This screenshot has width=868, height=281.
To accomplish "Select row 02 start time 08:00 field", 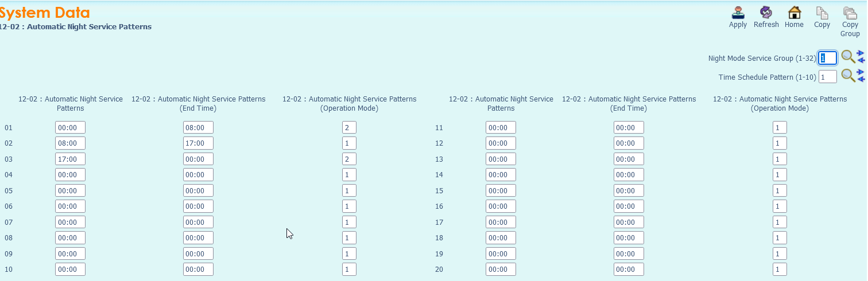I will 70,143.
